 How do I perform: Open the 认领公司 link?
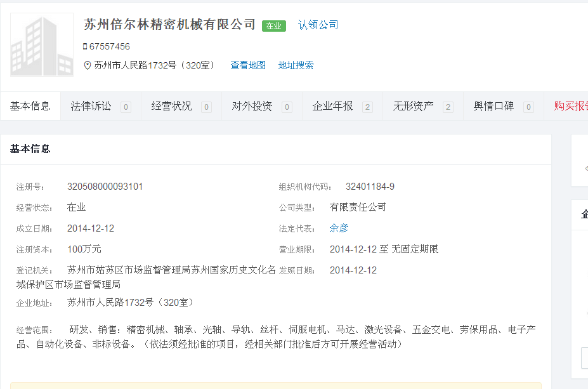(318, 25)
